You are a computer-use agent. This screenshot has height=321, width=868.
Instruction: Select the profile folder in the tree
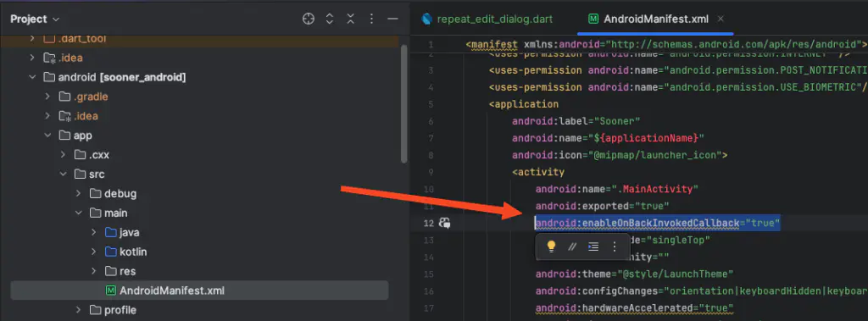(x=120, y=310)
